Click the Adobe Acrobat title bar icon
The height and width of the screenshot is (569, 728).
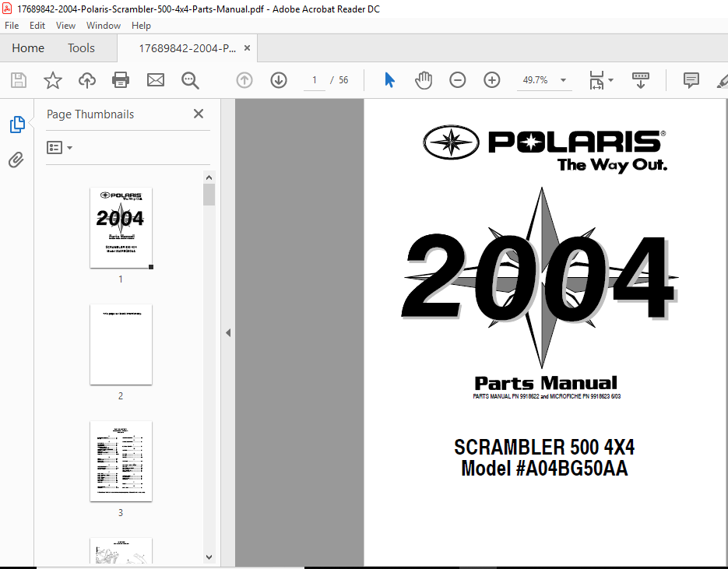[6, 9]
